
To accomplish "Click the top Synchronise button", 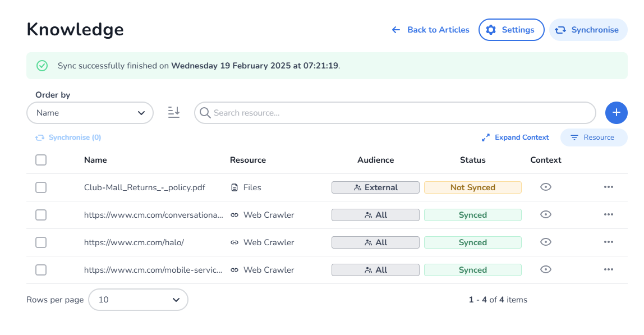I will tap(588, 30).
